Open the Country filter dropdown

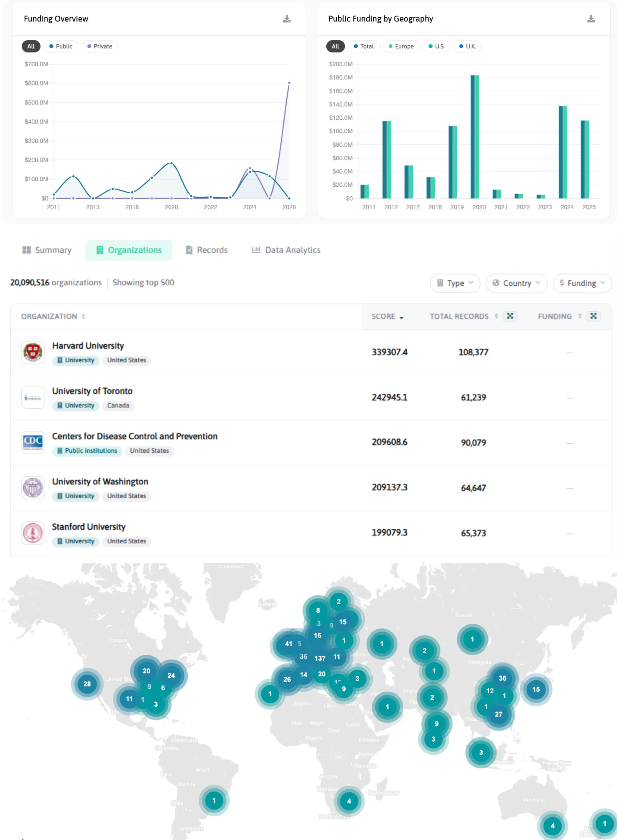tap(516, 283)
